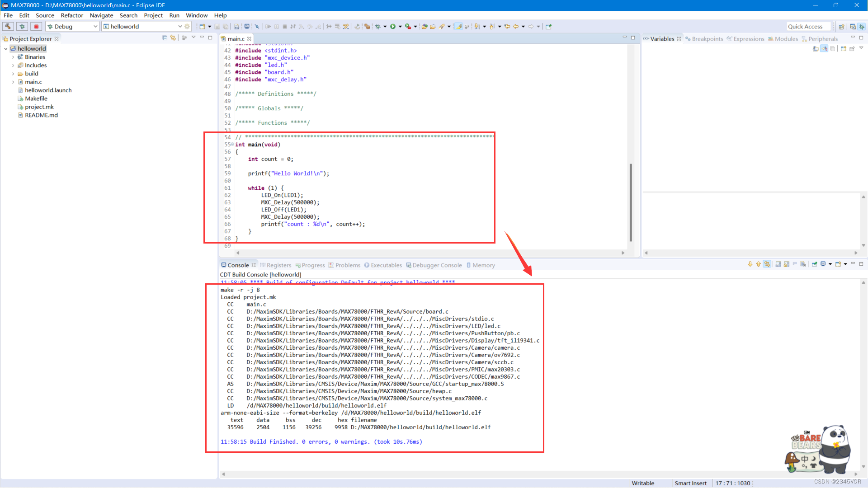Select README.md in Project Explorer

coord(41,115)
